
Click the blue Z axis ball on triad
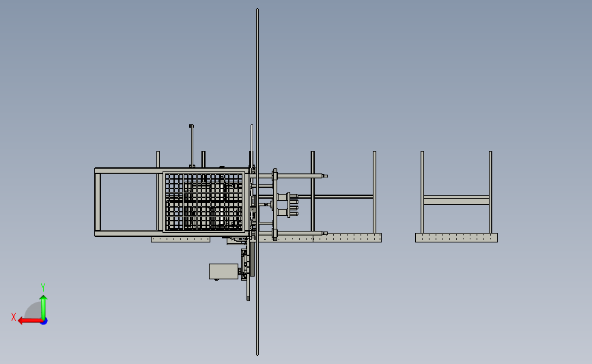tap(44, 322)
